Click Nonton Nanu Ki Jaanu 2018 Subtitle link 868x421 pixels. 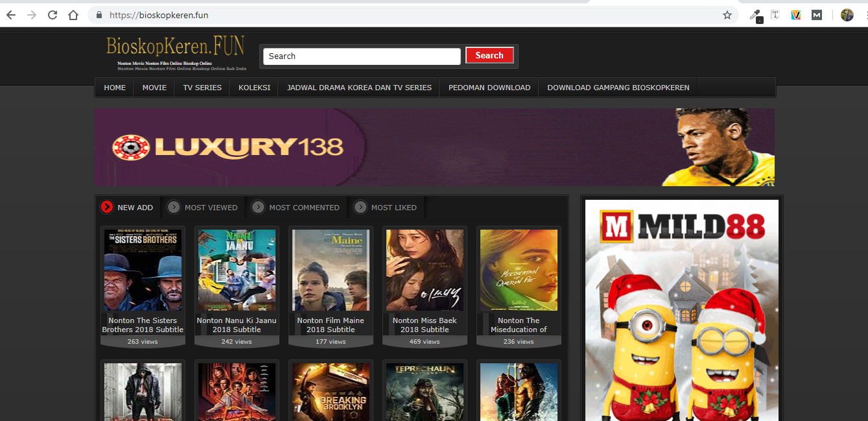point(237,325)
